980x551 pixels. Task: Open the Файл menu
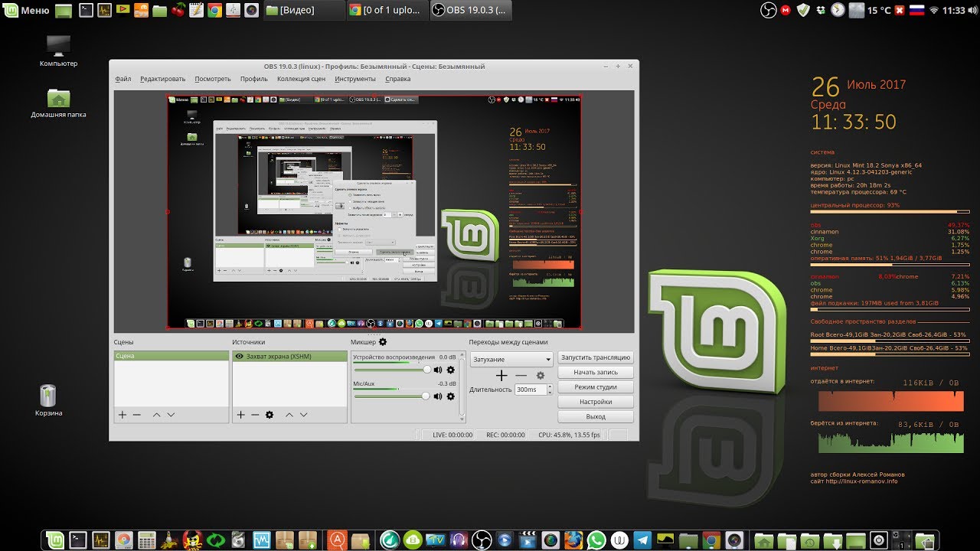[x=123, y=79]
